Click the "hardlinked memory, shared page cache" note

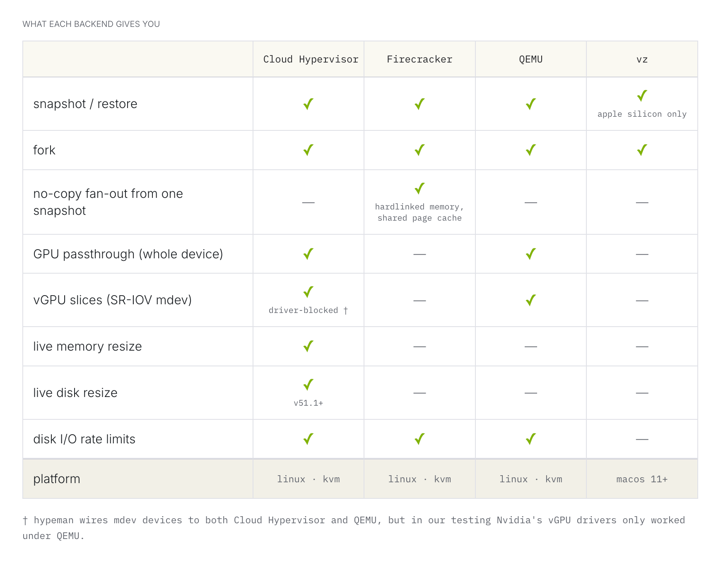point(419,212)
